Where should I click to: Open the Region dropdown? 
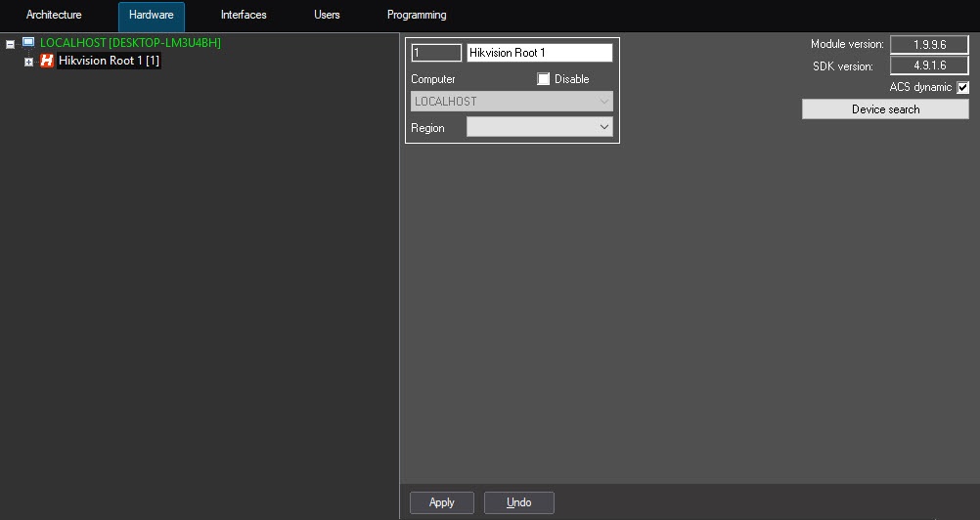pyautogui.click(x=539, y=127)
